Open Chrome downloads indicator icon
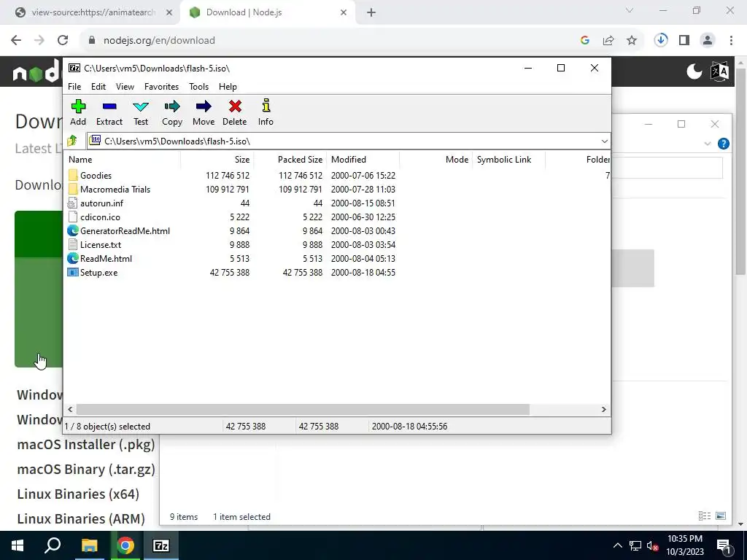This screenshot has height=560, width=747. click(x=660, y=41)
